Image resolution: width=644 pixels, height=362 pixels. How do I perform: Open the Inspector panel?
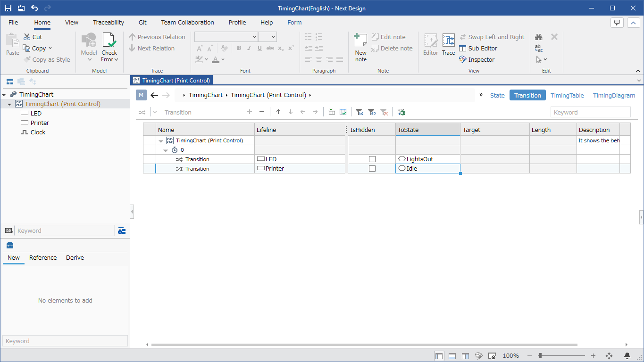[x=477, y=59]
